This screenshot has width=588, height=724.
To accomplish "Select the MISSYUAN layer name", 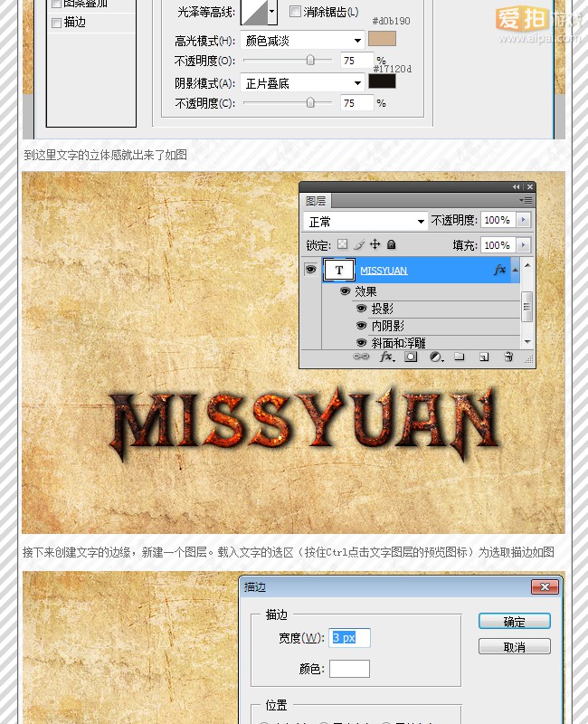I will click(x=384, y=271).
